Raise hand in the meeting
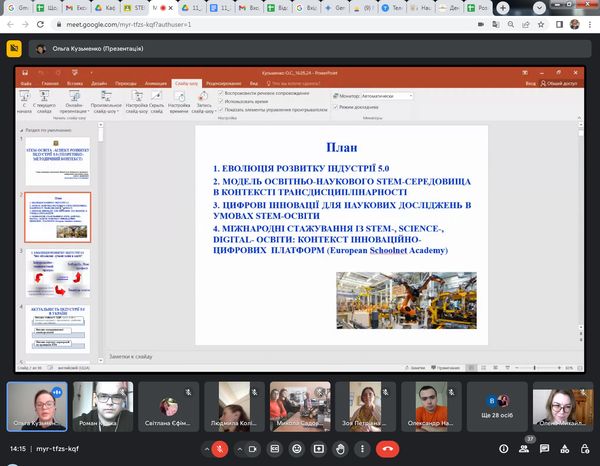 click(x=339, y=448)
